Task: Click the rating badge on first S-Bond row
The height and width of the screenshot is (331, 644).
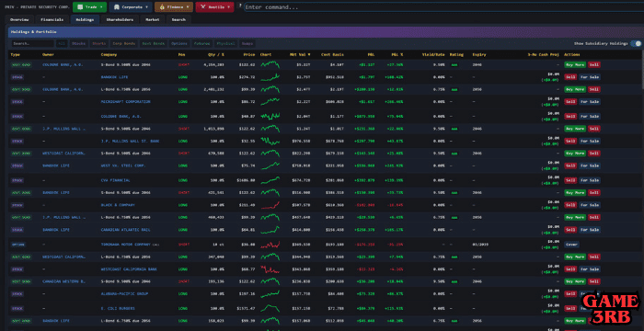Action: pyautogui.click(x=454, y=65)
